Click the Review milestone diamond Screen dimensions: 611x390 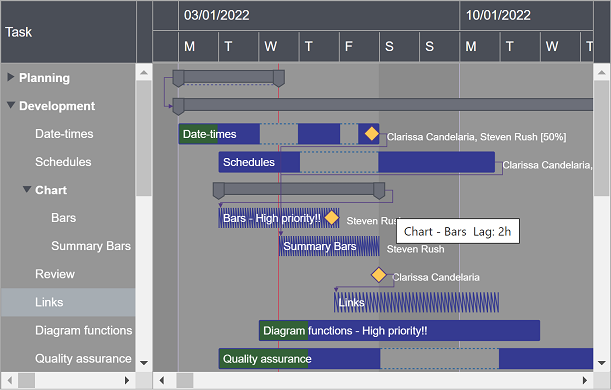pos(378,275)
